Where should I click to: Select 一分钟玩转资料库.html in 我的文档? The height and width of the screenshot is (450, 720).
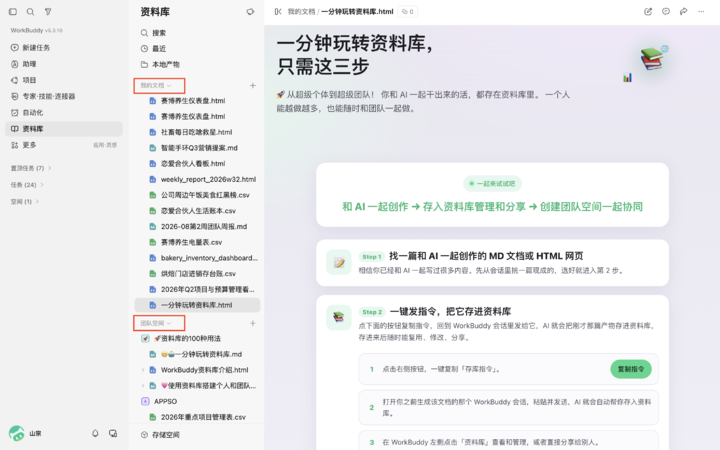click(x=197, y=305)
